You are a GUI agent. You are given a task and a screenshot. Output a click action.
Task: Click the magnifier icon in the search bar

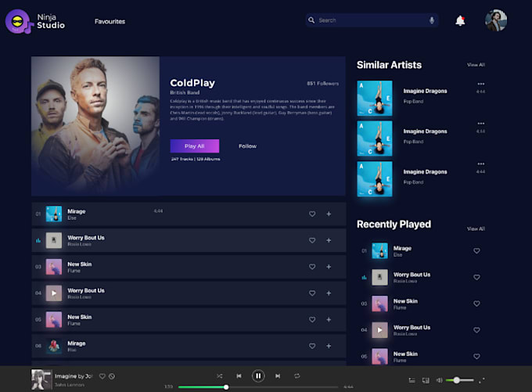(311, 20)
